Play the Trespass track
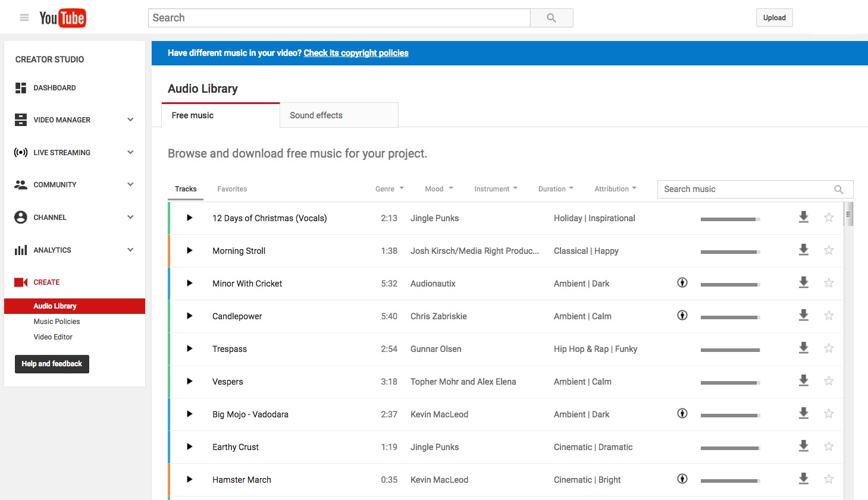The image size is (868, 500). pyautogui.click(x=189, y=348)
